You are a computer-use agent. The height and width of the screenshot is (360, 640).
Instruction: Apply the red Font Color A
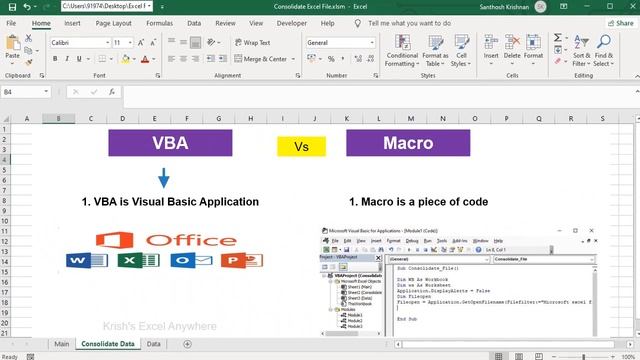pyautogui.click(x=145, y=59)
